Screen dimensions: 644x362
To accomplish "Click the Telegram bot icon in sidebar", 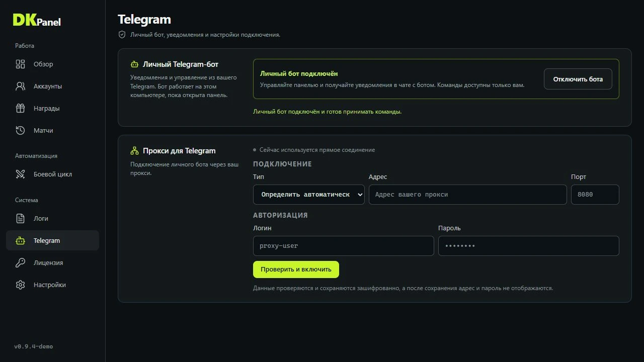I will pos(20,240).
